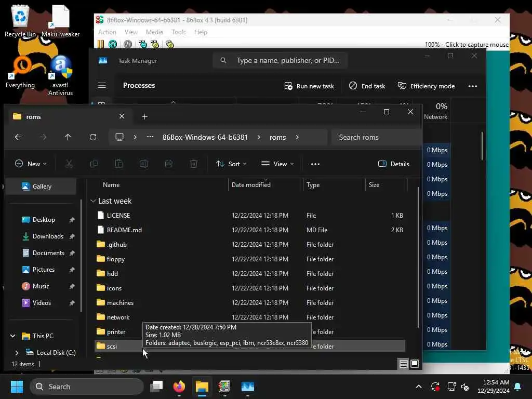This screenshot has width=532, height=399.
Task: Open chevron after roms in address bar
Action: tap(297, 137)
